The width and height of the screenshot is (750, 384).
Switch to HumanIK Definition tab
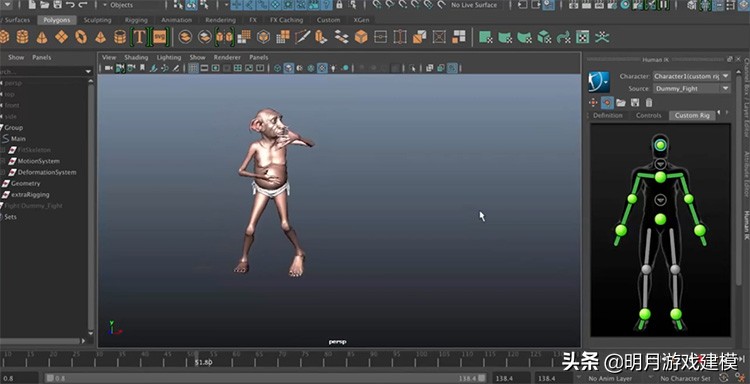[x=607, y=115]
